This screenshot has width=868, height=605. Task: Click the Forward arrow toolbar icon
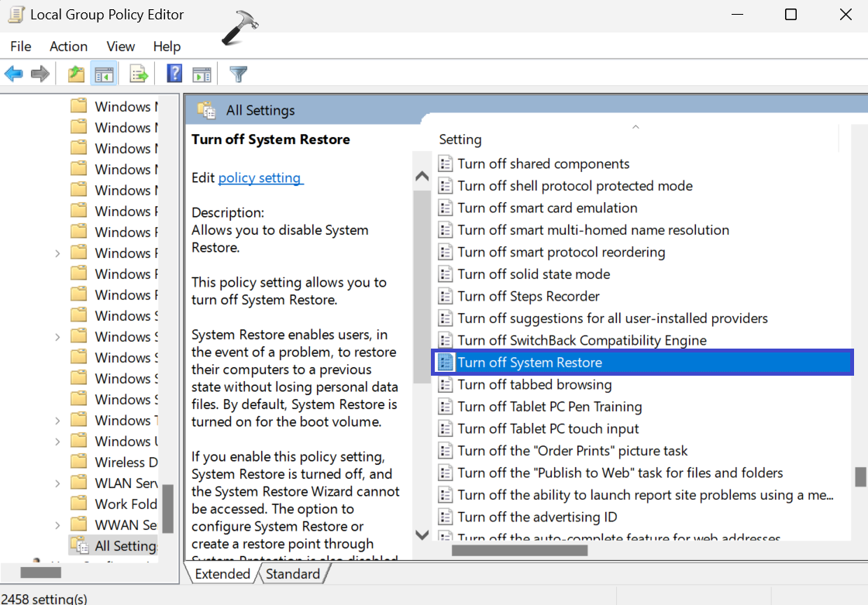(40, 74)
